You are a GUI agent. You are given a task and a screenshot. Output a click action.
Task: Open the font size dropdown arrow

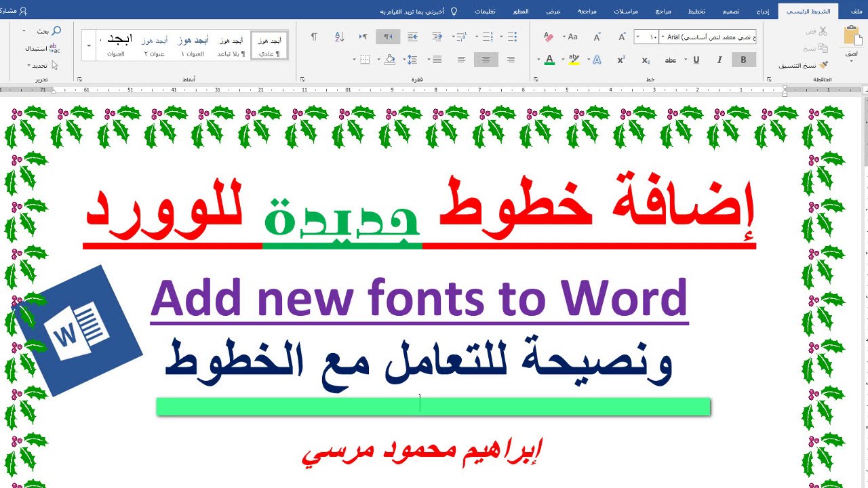(x=638, y=37)
